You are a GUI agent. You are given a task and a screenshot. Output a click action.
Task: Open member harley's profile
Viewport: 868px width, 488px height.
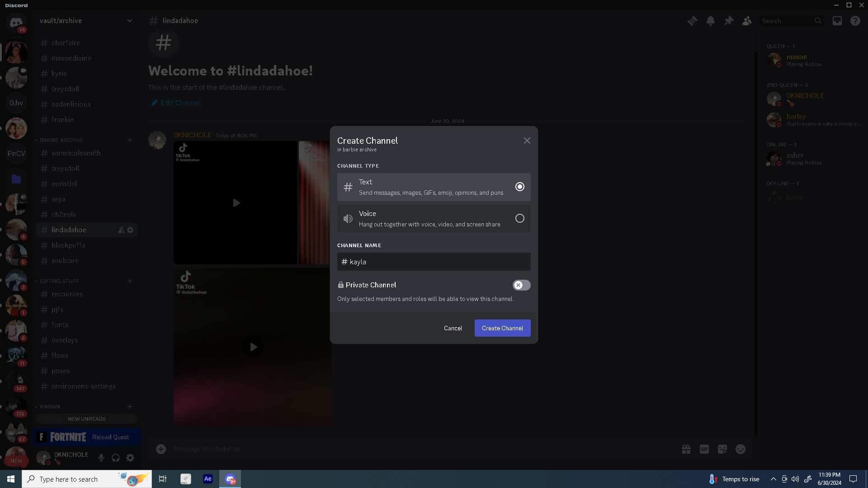click(814, 120)
